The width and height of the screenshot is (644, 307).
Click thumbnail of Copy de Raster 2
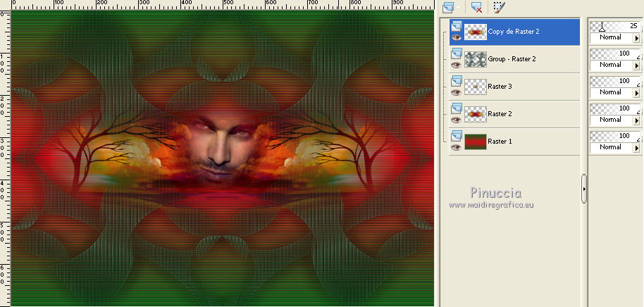(x=476, y=32)
